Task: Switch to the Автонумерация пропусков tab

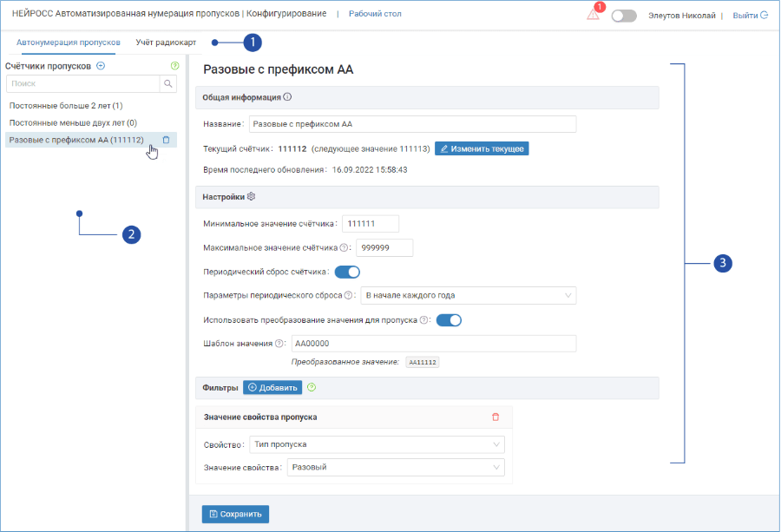Action: [69, 43]
